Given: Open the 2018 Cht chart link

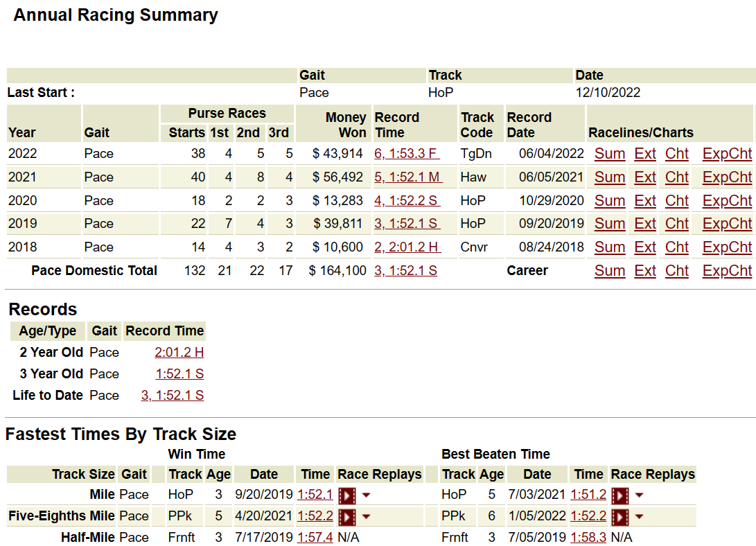Looking at the screenshot, I should pos(677,247).
